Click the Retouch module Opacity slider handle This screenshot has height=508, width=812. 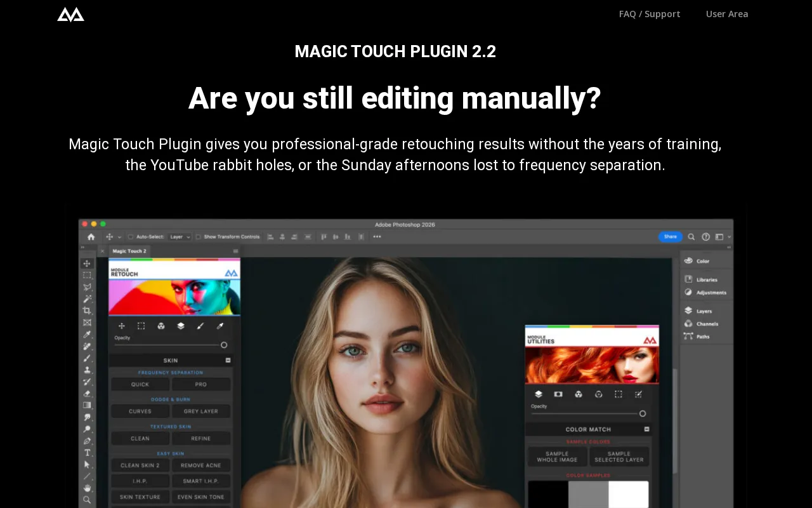(x=224, y=345)
